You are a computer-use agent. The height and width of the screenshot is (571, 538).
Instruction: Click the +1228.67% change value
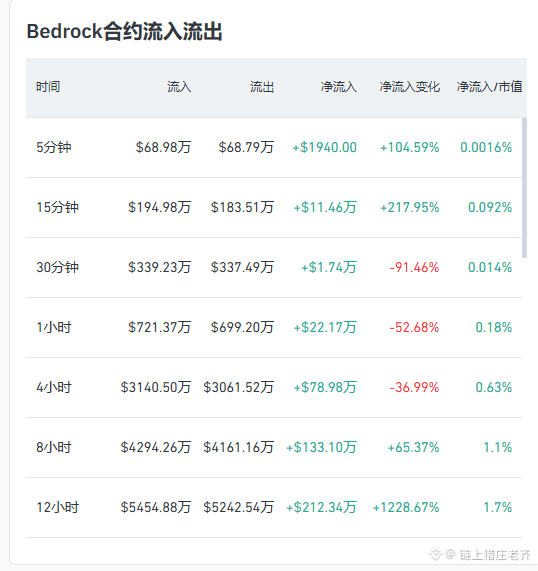pos(406,507)
